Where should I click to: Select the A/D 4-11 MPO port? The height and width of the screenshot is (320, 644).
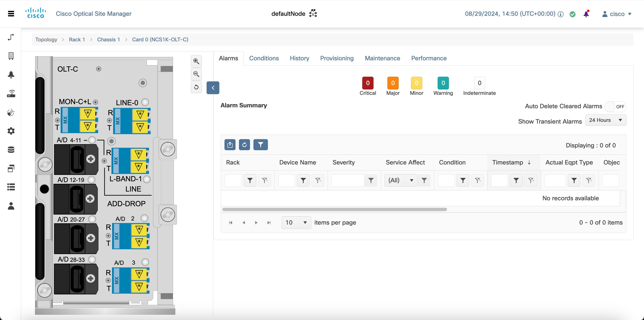coord(76,159)
